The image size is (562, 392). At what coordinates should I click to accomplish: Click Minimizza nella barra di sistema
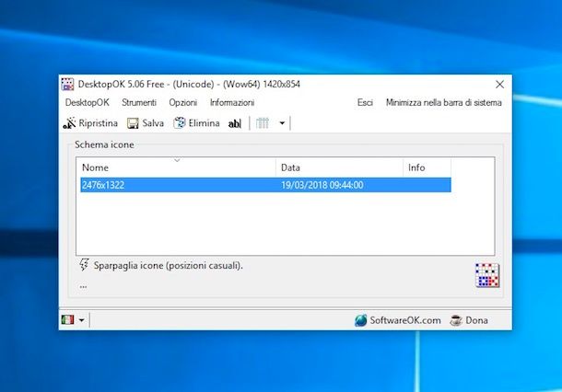(x=444, y=103)
